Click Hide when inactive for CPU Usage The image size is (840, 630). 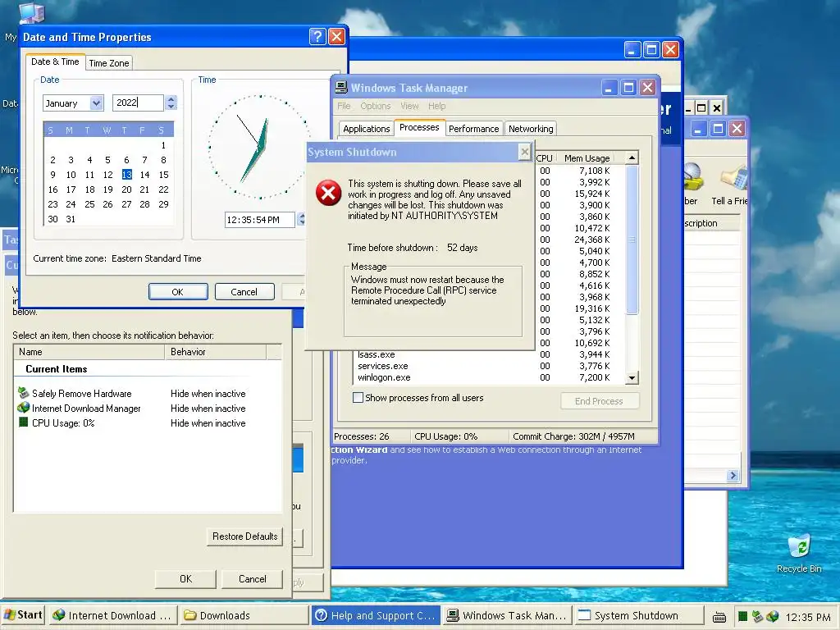point(208,422)
